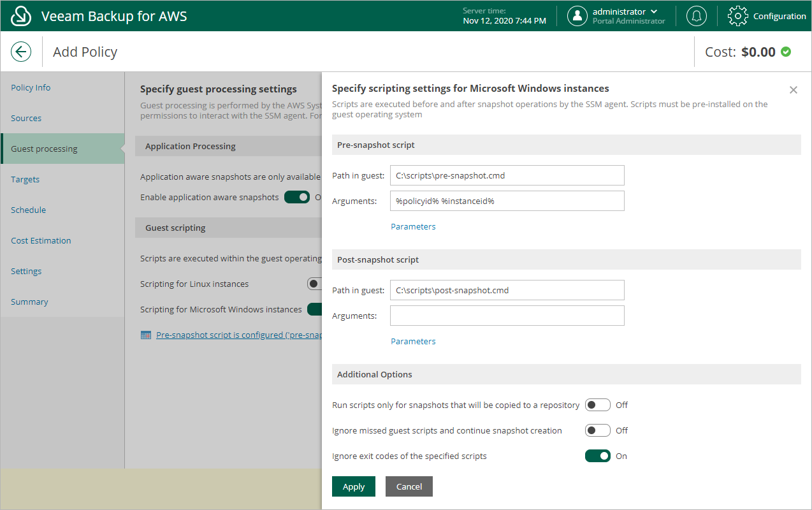Click the server time Nov 12, 2020 text

pyautogui.click(x=505, y=21)
